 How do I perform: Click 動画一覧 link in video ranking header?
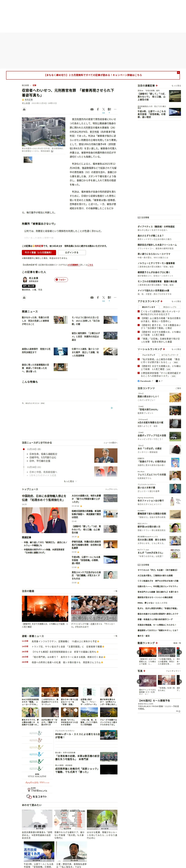(x=177, y=643)
